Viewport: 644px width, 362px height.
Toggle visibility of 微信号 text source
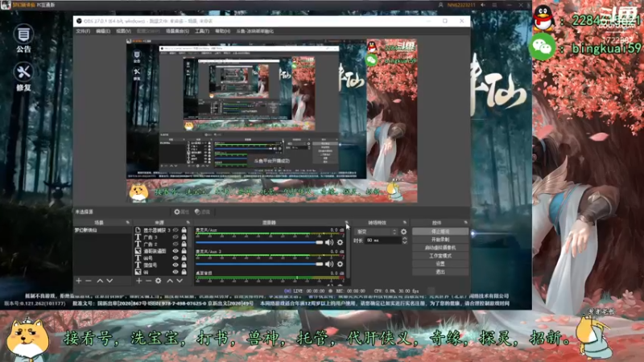175,265
